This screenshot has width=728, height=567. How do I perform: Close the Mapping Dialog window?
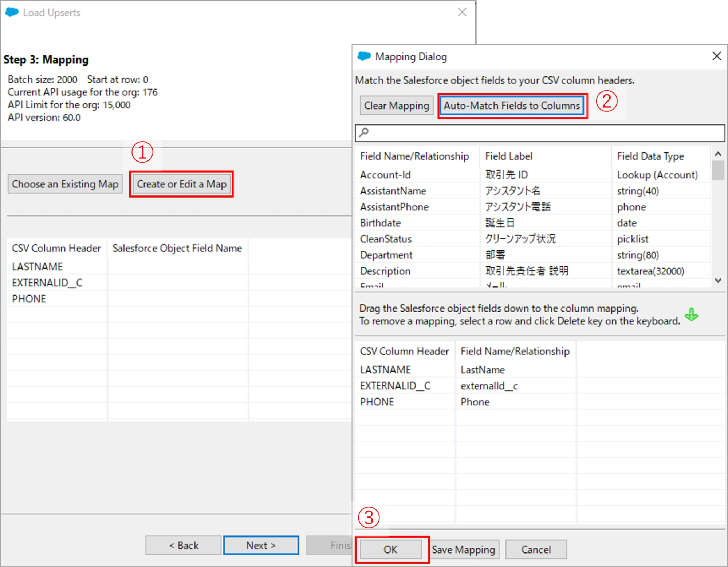pos(716,56)
